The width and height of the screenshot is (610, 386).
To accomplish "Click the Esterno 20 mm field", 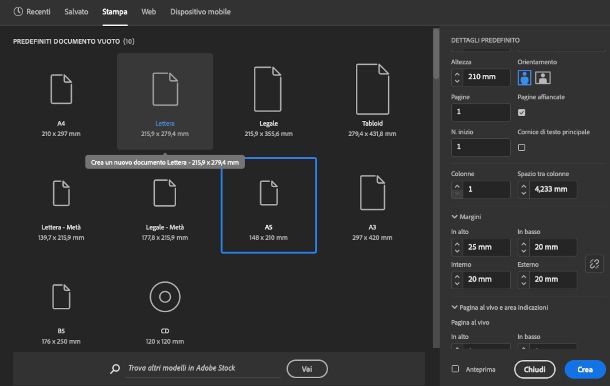I will 553,279.
